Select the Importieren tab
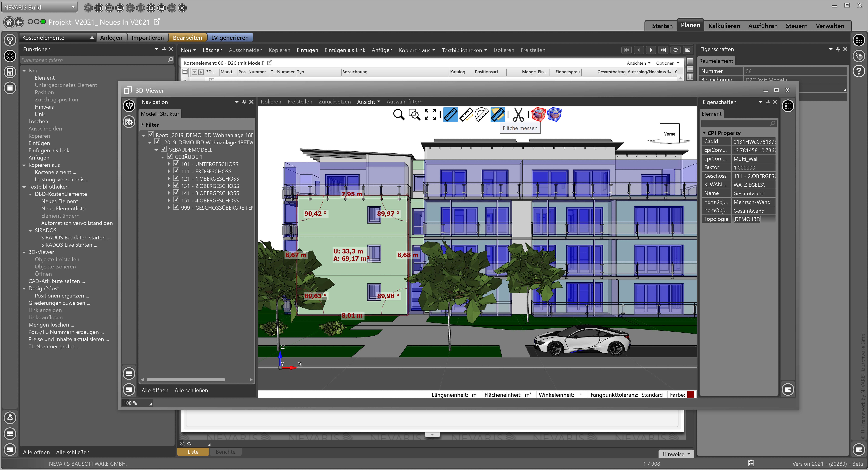The width and height of the screenshot is (868, 470). click(x=147, y=37)
